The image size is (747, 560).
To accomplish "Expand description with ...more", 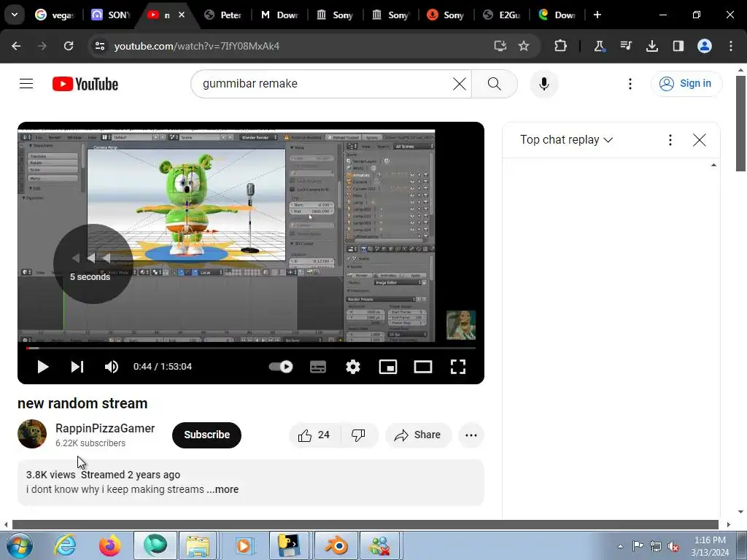I will (223, 489).
